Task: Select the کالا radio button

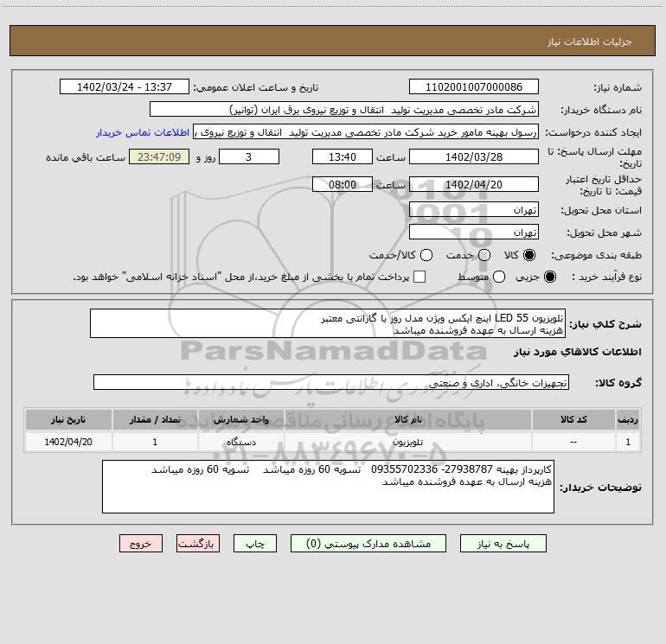Action: pyautogui.click(x=529, y=255)
